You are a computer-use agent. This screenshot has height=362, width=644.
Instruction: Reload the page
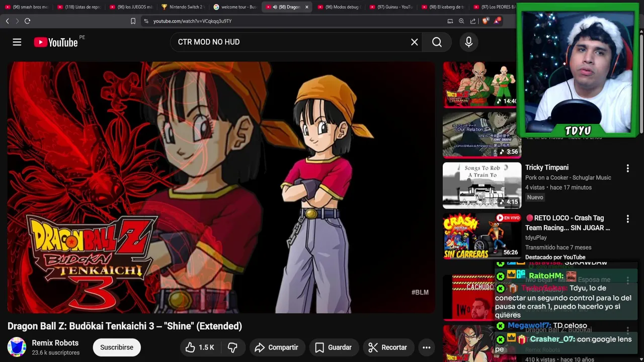[x=27, y=21]
